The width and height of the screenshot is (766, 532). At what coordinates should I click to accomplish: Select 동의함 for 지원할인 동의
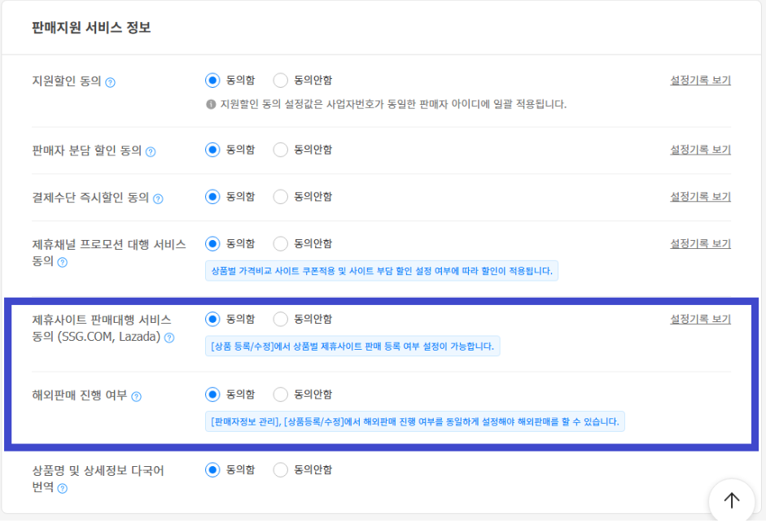212,80
